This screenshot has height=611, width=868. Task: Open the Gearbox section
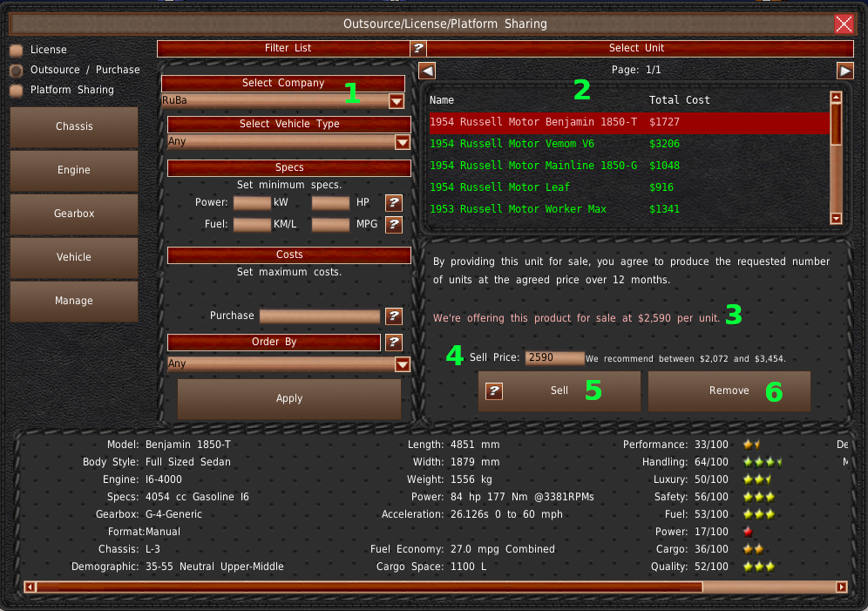pyautogui.click(x=74, y=214)
